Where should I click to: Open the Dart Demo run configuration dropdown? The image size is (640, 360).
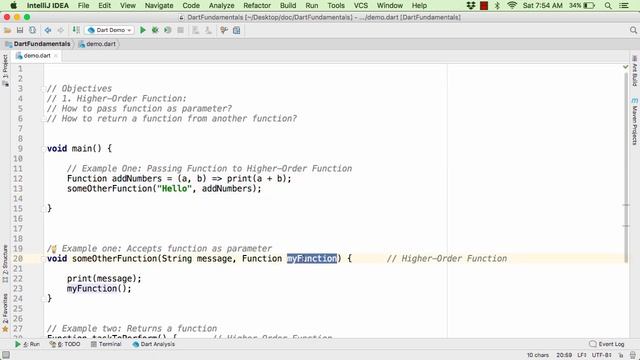click(x=109, y=30)
